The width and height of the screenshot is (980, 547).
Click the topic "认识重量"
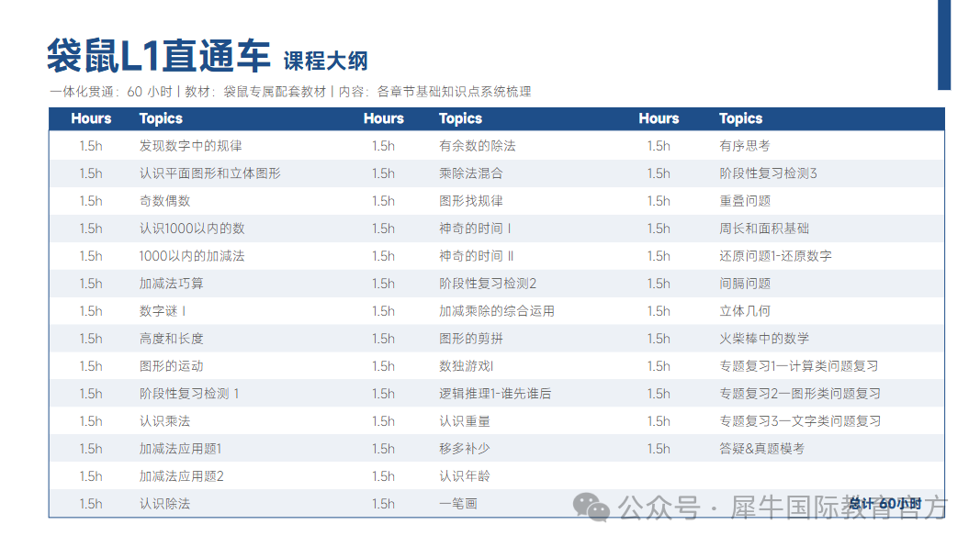click(465, 421)
